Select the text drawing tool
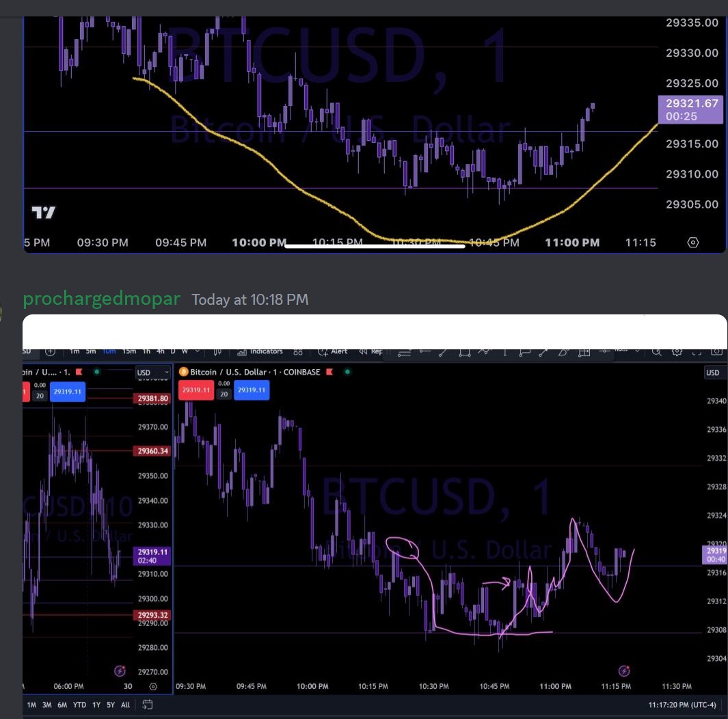728x719 pixels. point(504,352)
